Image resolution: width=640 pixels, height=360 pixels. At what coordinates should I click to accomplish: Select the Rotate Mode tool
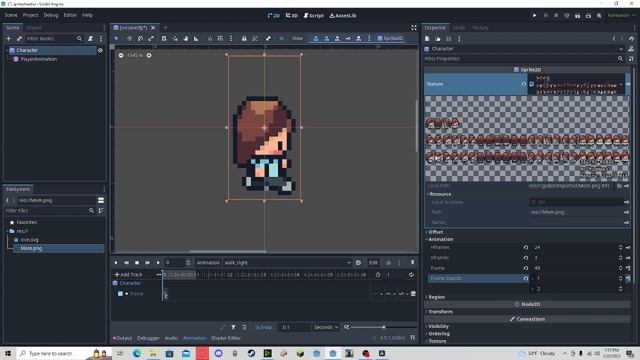140,38
